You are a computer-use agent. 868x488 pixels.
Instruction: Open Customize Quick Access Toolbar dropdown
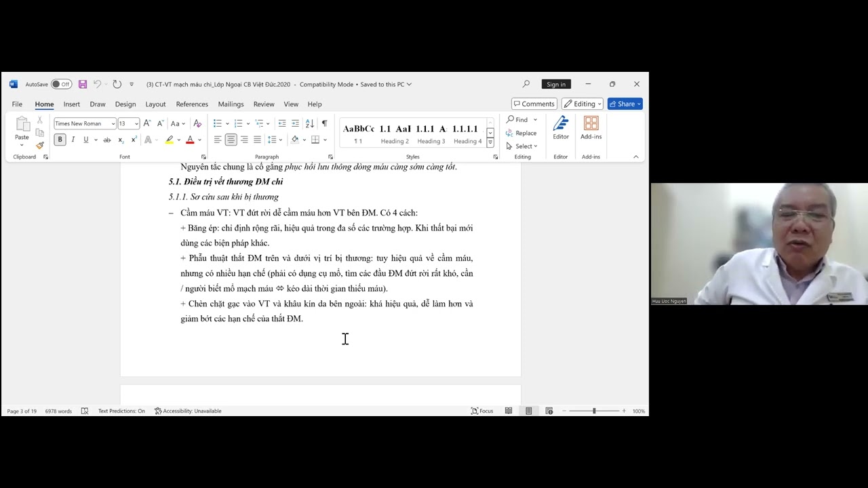click(132, 84)
